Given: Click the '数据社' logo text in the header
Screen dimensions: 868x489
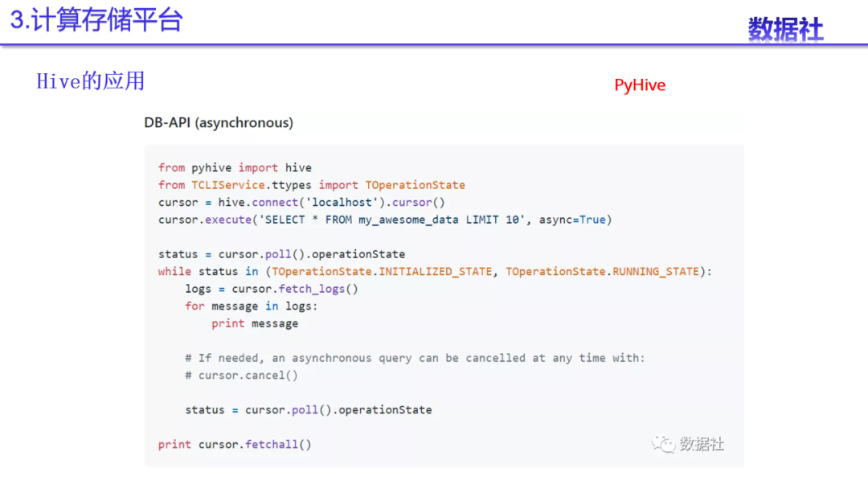Looking at the screenshot, I should tap(785, 29).
